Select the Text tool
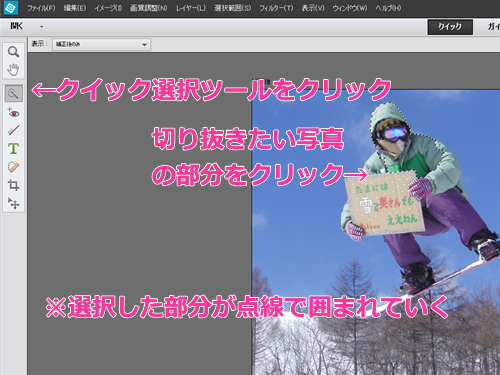500x375 pixels. point(13,148)
